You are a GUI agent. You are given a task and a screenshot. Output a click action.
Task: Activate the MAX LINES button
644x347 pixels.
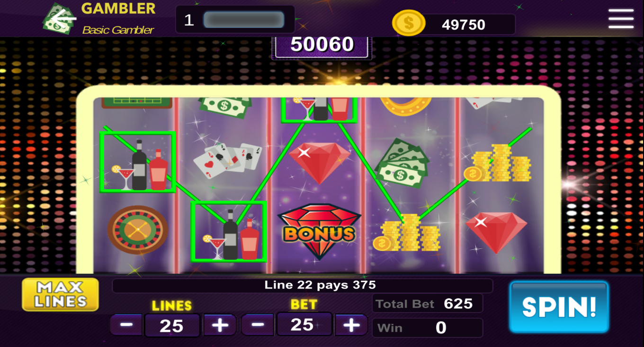pos(61,294)
